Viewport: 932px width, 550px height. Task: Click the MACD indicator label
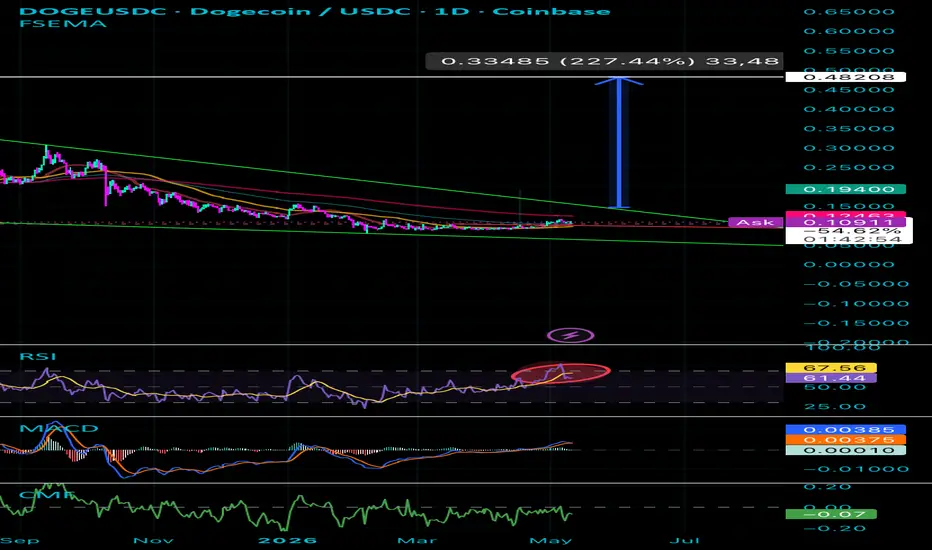click(59, 428)
